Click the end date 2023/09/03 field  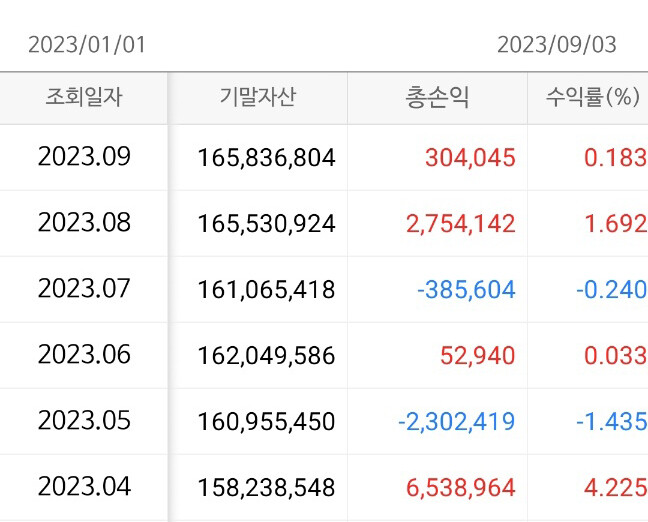click(556, 45)
